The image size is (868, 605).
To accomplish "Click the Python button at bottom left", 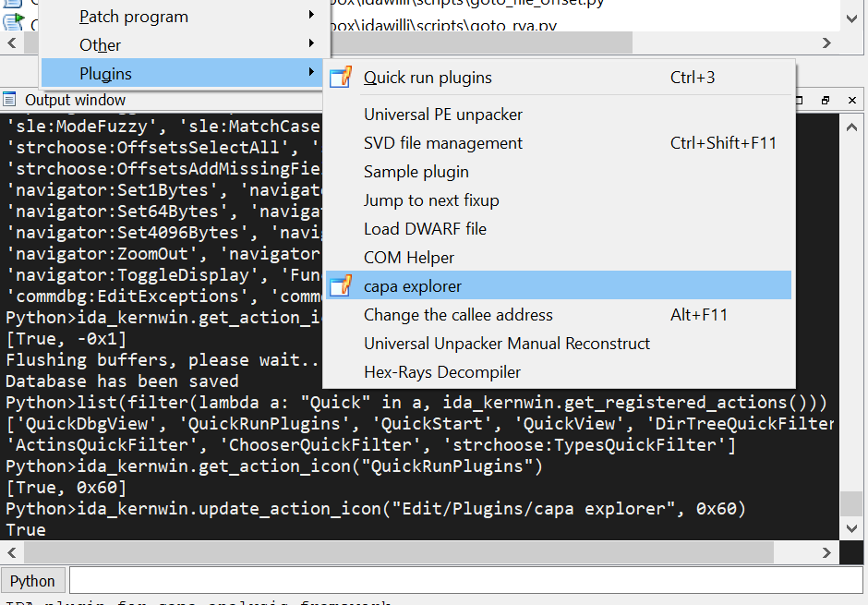I will click(x=33, y=580).
